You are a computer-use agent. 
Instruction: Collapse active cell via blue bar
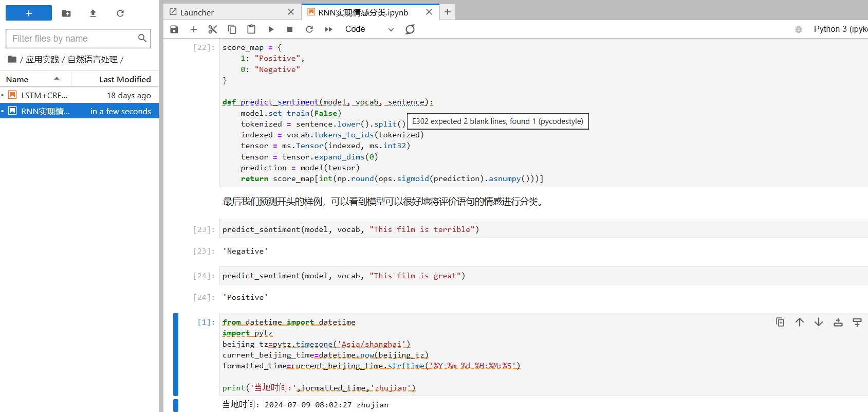pos(176,354)
